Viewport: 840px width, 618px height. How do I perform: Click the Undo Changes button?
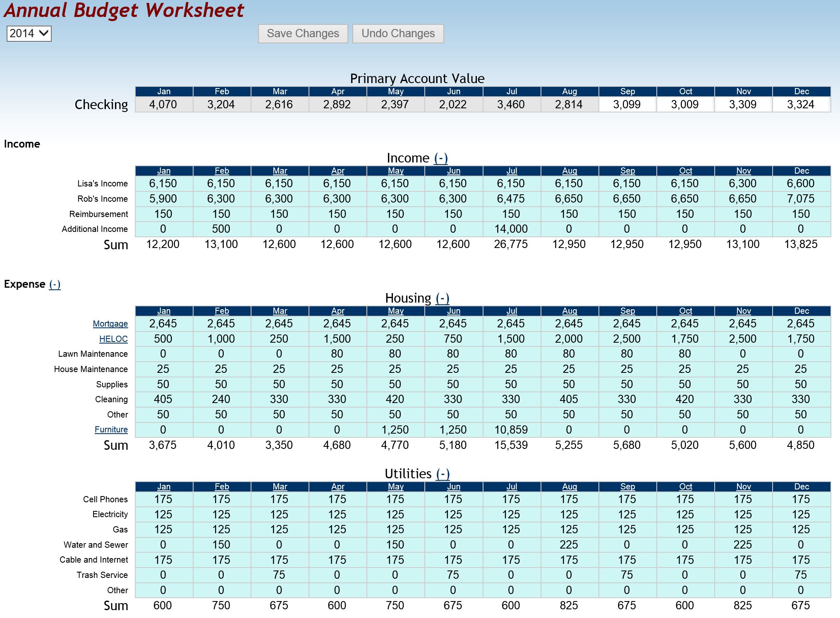[x=398, y=33]
